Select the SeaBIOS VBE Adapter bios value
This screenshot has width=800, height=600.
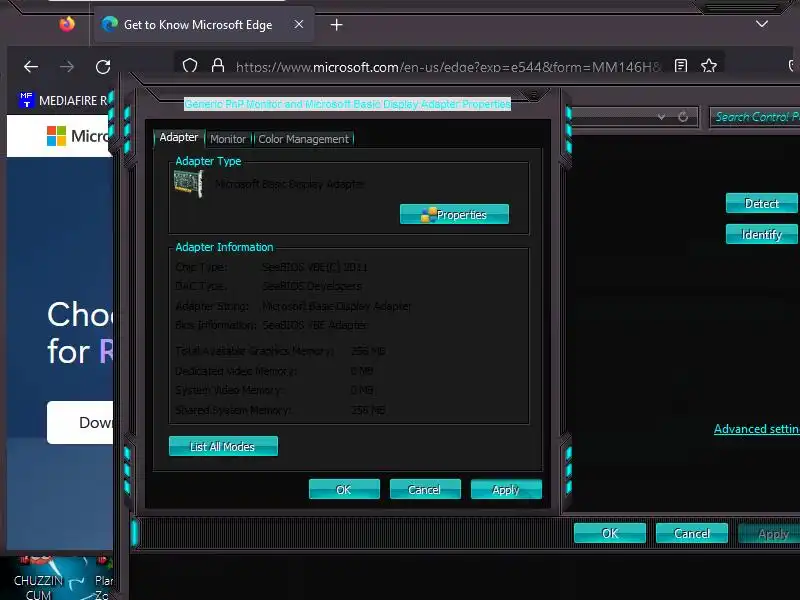[x=314, y=325]
